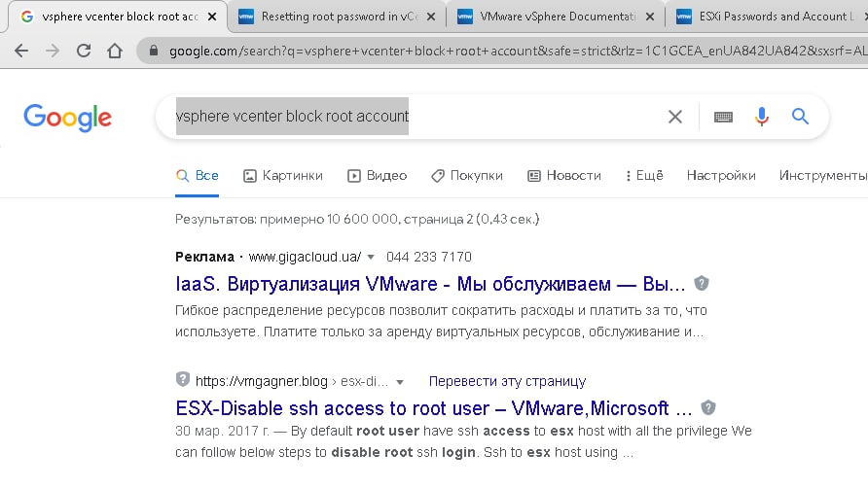The image size is (868, 489).
Task: Close the VMware vSphere Documentation tab
Action: click(650, 17)
